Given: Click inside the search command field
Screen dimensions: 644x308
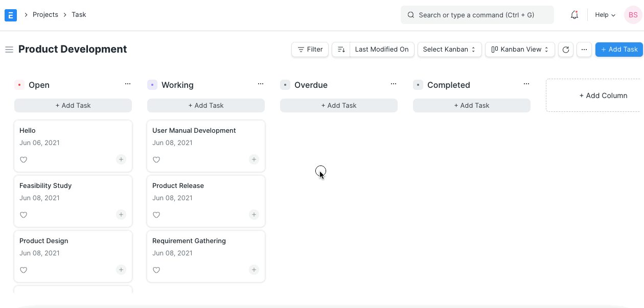Looking at the screenshot, I should point(477,15).
